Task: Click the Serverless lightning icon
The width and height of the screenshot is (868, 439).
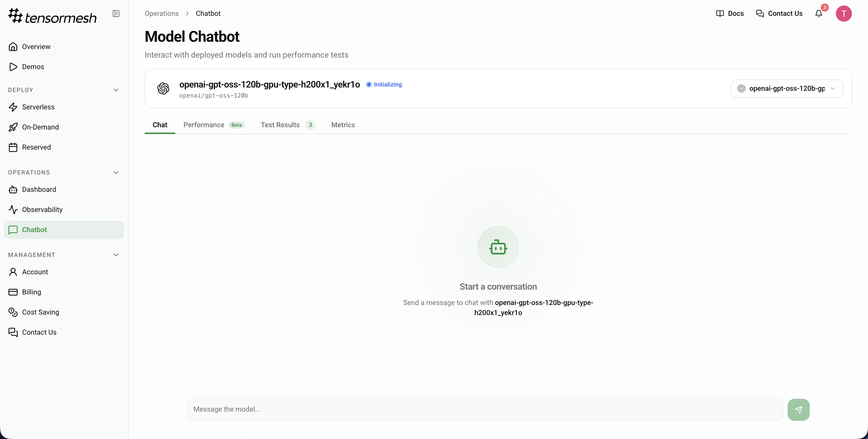Action: coord(13,107)
